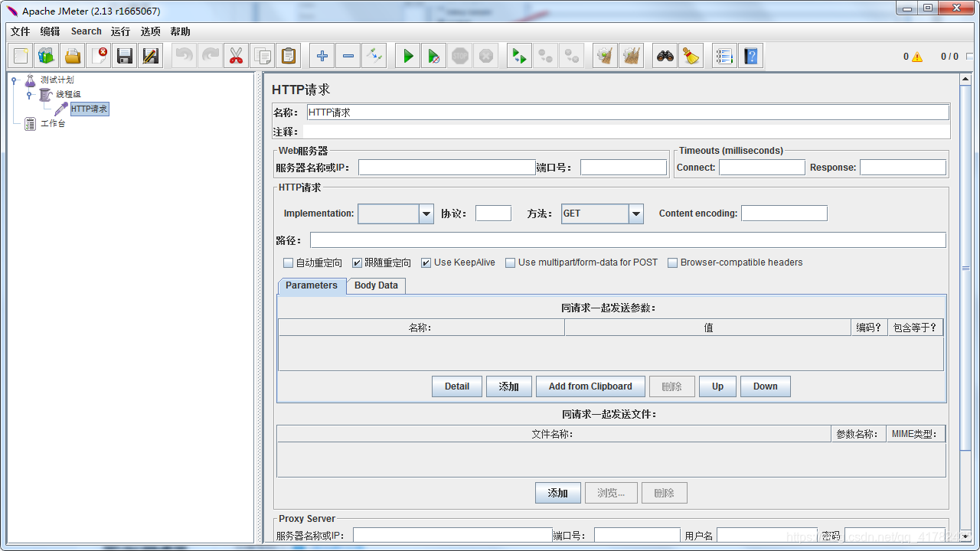Enable Browser-compatible headers checkbox
The width and height of the screenshot is (980, 551).
tap(673, 262)
